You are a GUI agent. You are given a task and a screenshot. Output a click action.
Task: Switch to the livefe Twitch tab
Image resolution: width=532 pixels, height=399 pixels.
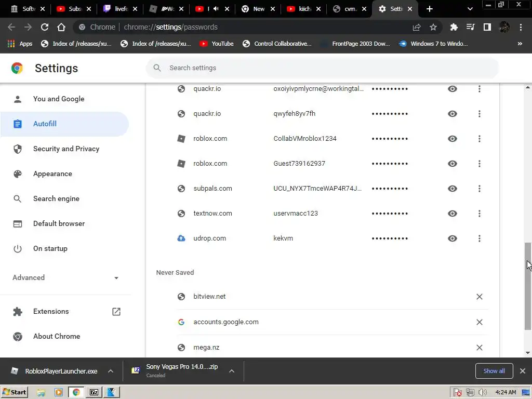coord(121,9)
